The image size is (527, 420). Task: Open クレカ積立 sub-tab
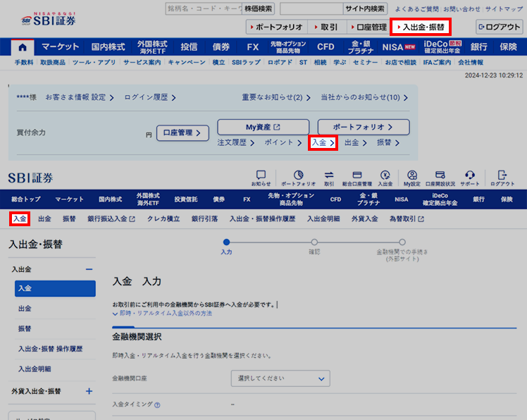coord(163,219)
